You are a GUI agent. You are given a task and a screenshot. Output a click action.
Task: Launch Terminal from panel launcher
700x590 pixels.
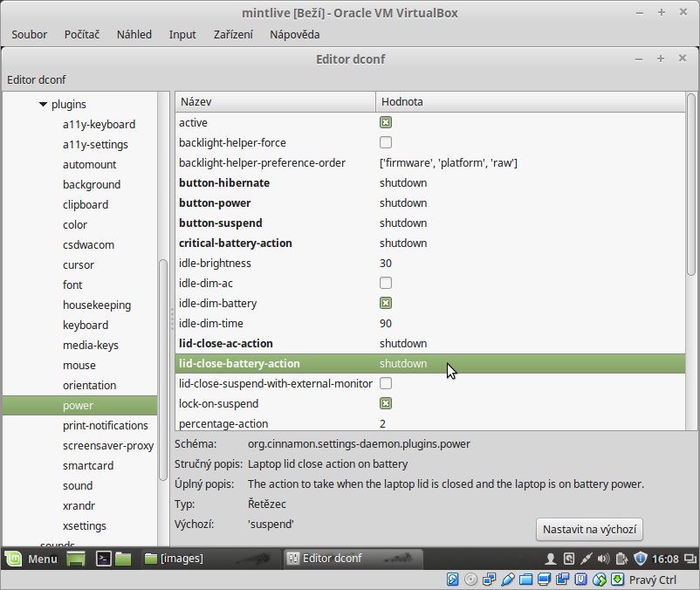(104, 559)
